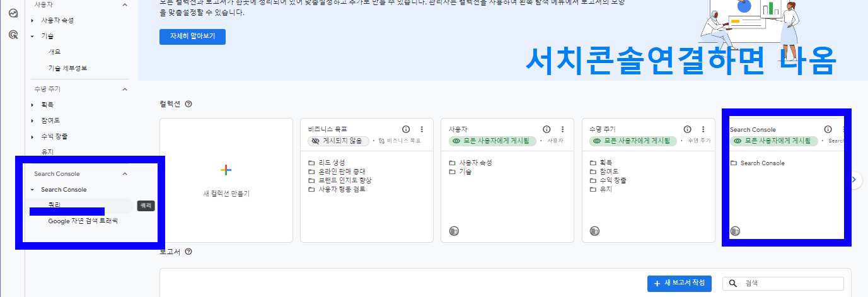The width and height of the screenshot is (868, 297).
Task: Click info icon on 수명 주기 card
Action: (687, 129)
